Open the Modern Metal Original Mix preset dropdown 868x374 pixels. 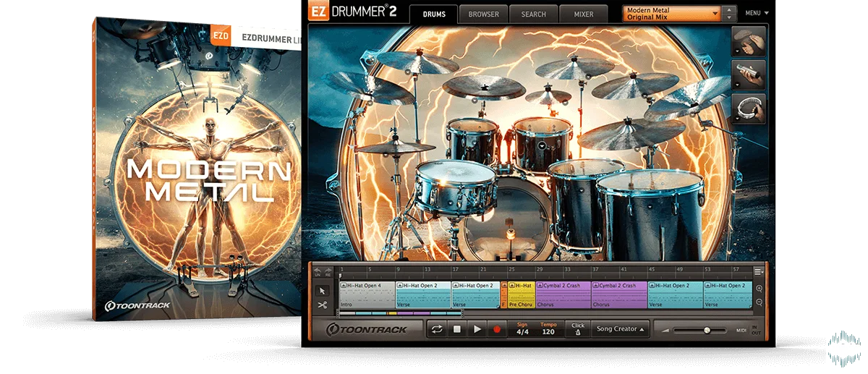click(672, 13)
